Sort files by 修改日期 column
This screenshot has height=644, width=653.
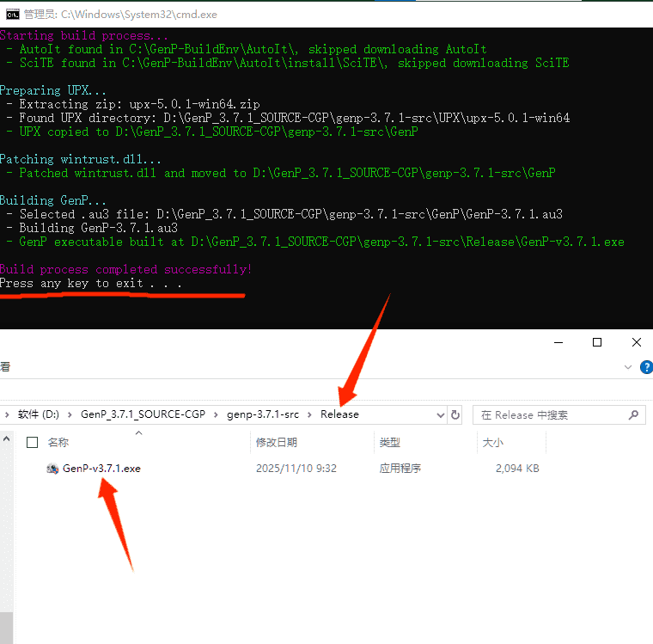point(276,442)
